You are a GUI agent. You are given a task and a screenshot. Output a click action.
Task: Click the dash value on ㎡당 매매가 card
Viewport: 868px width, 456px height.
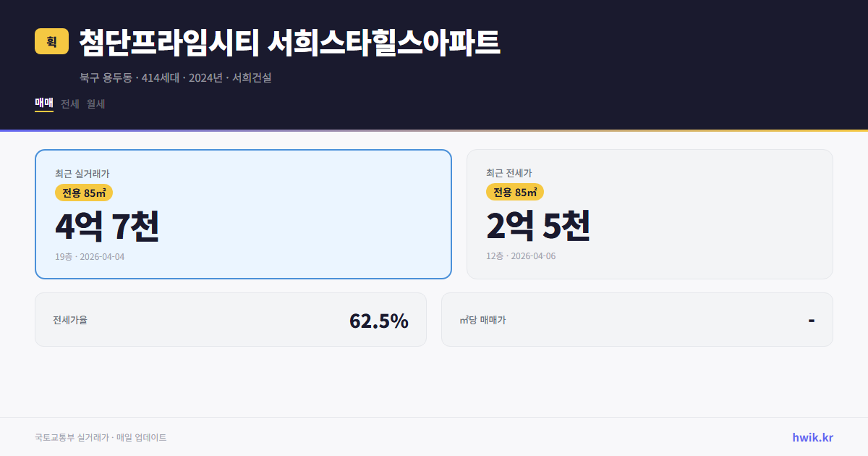pyautogui.click(x=812, y=319)
